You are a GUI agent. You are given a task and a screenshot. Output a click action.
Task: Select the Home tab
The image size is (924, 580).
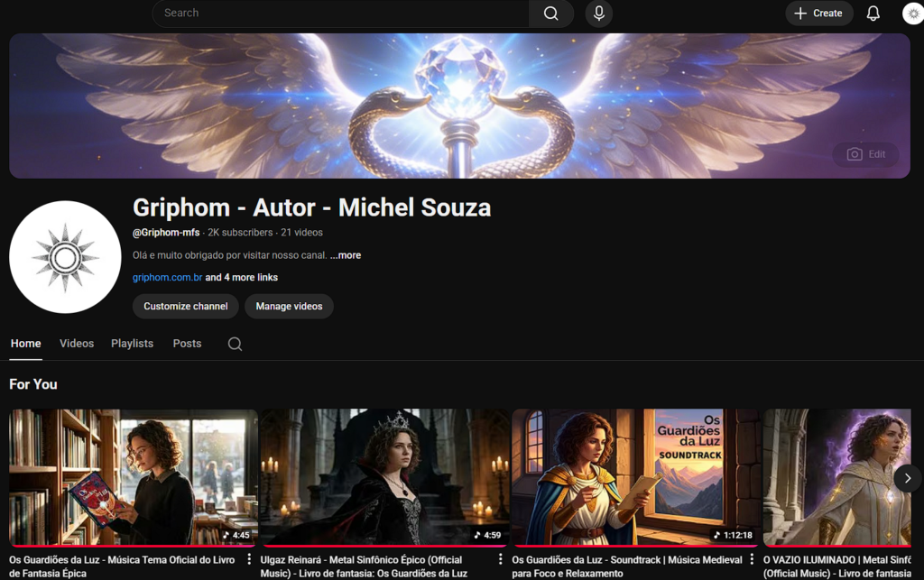pyautogui.click(x=26, y=344)
